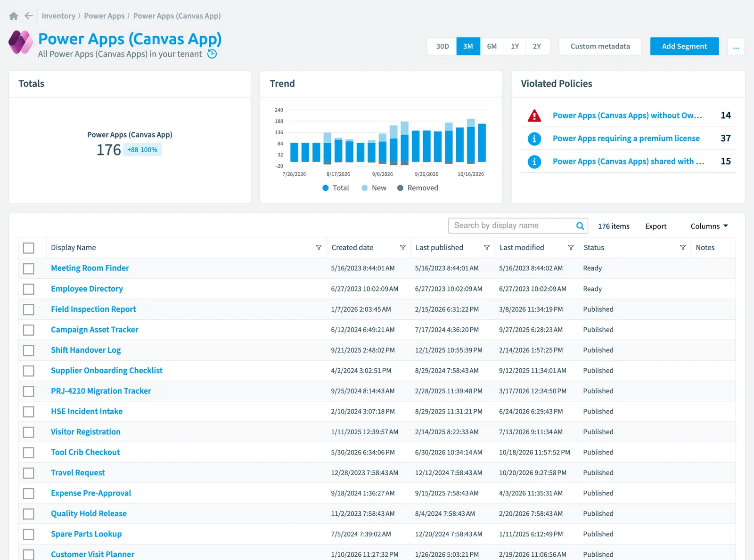This screenshot has width=754, height=560.
Task: Select the 3M time range
Action: click(468, 46)
